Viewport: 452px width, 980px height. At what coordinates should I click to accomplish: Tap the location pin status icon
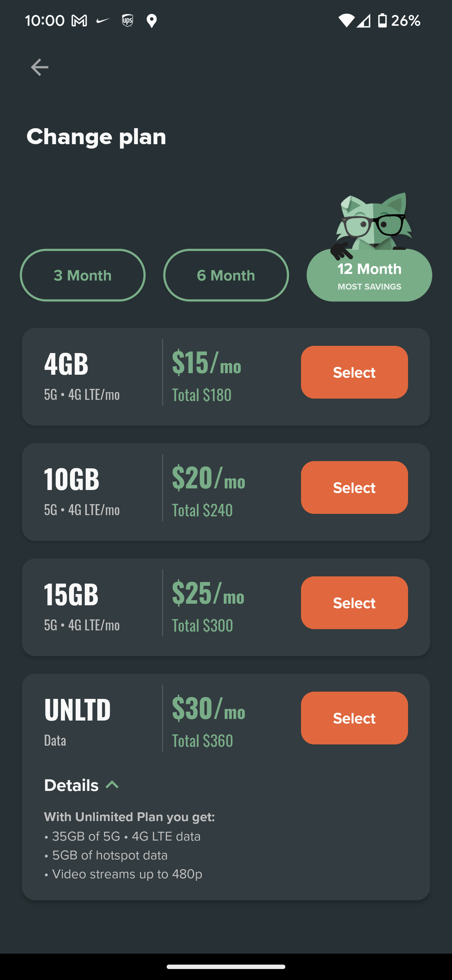click(x=152, y=21)
